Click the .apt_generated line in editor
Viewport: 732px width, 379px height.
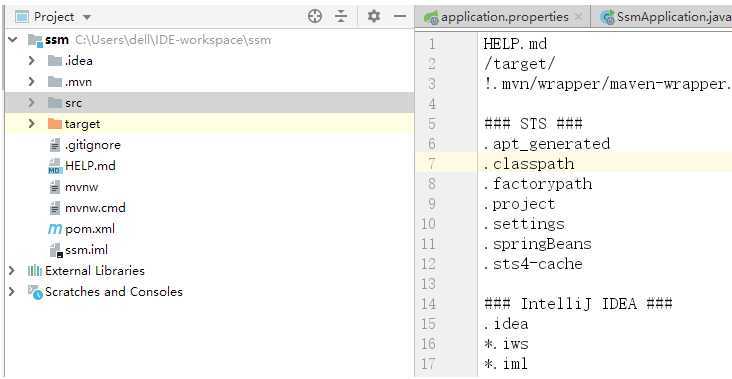(547, 144)
